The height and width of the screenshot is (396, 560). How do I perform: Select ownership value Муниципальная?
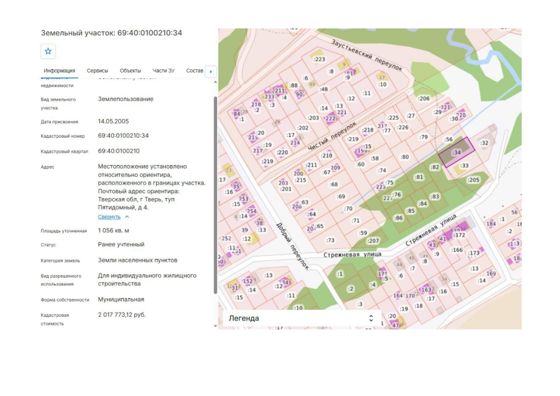[121, 300]
